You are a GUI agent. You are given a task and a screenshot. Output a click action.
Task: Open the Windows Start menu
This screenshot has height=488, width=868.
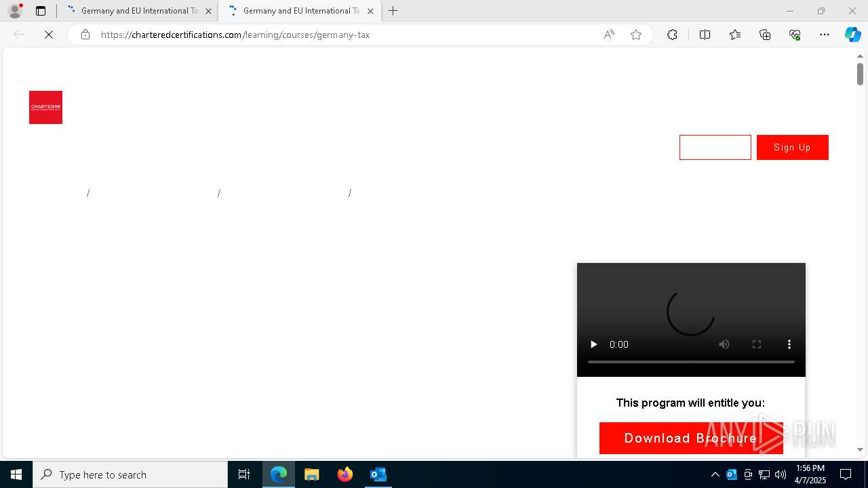pyautogui.click(x=16, y=474)
